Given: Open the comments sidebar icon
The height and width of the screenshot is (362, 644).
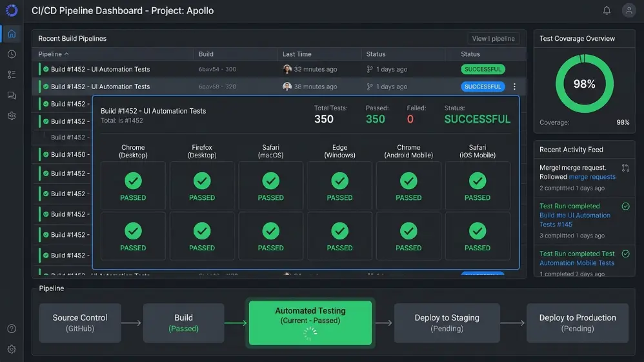Looking at the screenshot, I should point(12,96).
